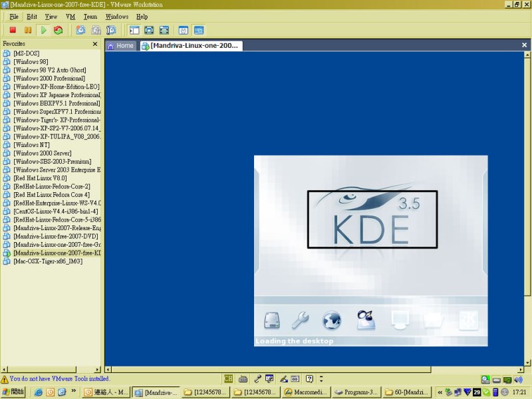Click the greyed Revert to Snapshot toolbar icon
The image size is (532, 399).
[96, 30]
